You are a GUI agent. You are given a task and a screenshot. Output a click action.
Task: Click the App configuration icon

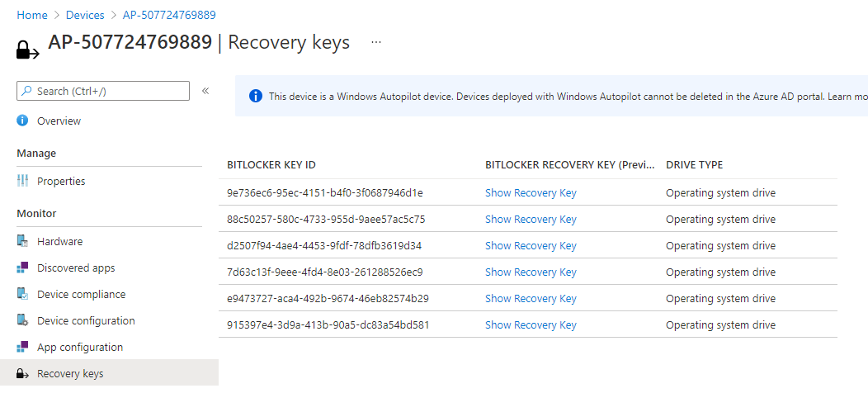(x=22, y=347)
